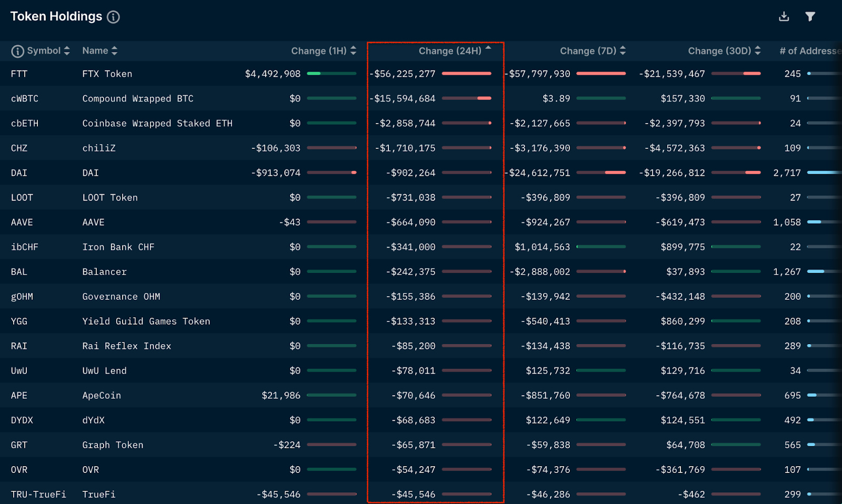The height and width of the screenshot is (504, 842).
Task: Sort the table by Symbol
Action: coord(48,51)
